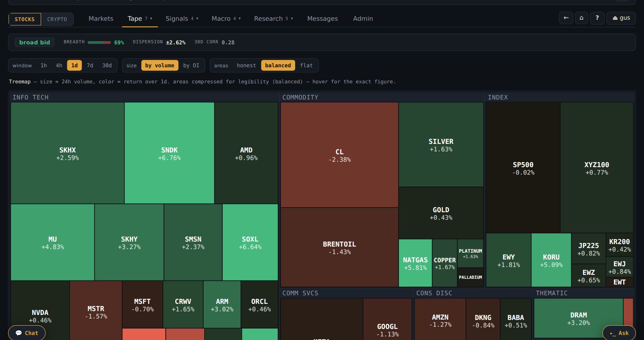This screenshot has height=340, width=644.
Task: Click the back arrow icon
Action: (x=566, y=18)
